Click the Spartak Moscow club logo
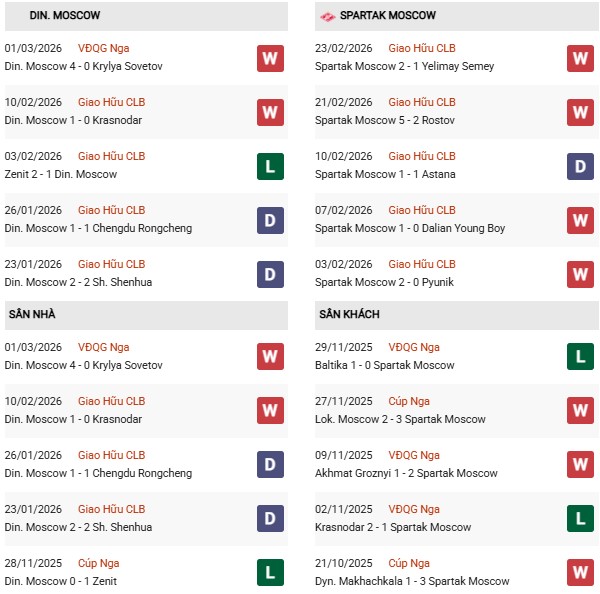The width and height of the screenshot is (600, 594). [x=327, y=16]
